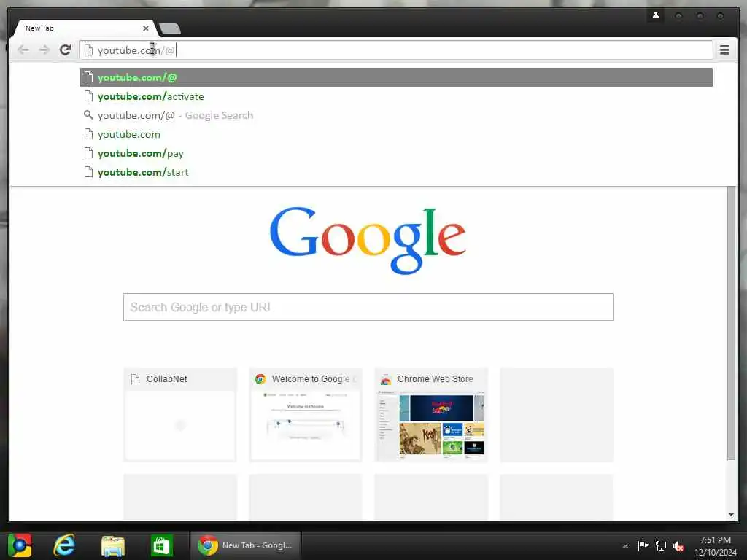Choose the plain youtube.com suggestion
The width and height of the screenshot is (747, 560).
(396, 134)
